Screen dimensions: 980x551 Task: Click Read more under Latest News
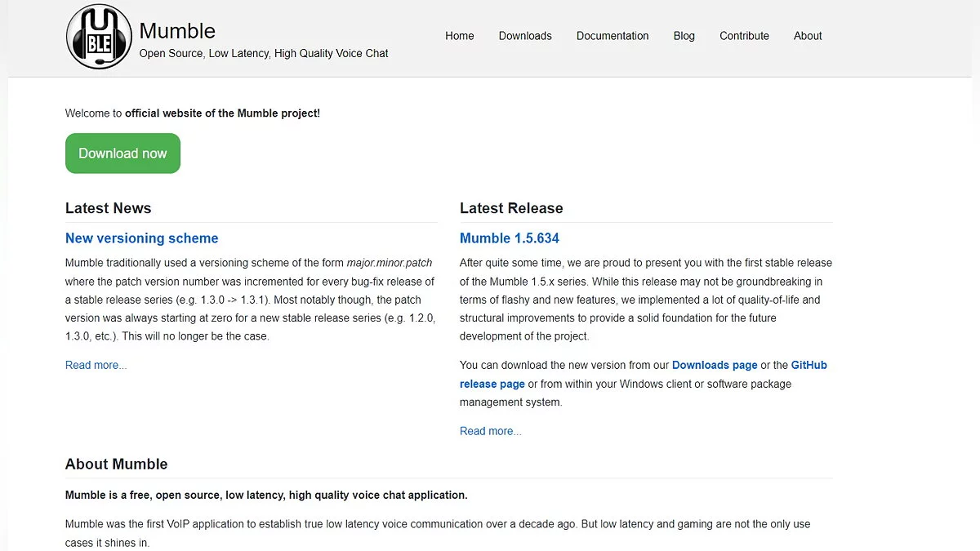coord(96,365)
